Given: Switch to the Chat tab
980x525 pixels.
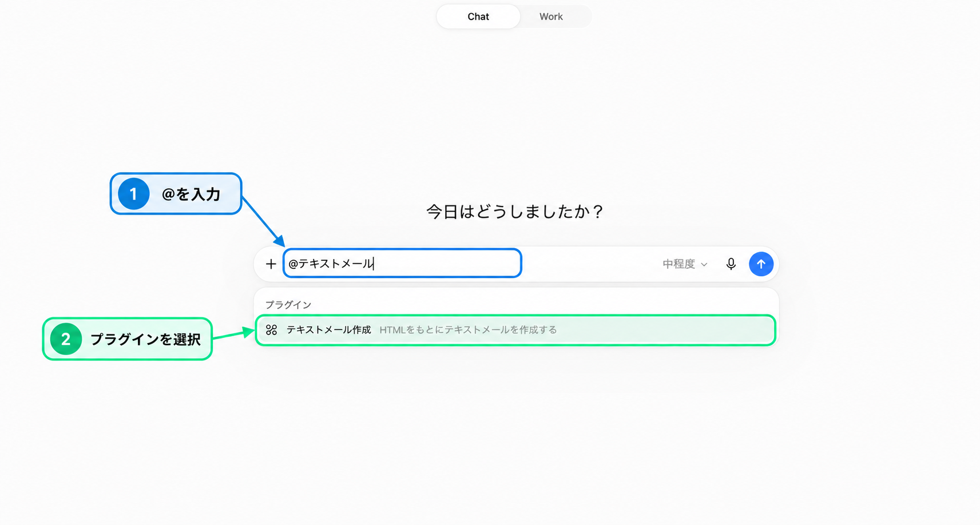Looking at the screenshot, I should tap(478, 17).
